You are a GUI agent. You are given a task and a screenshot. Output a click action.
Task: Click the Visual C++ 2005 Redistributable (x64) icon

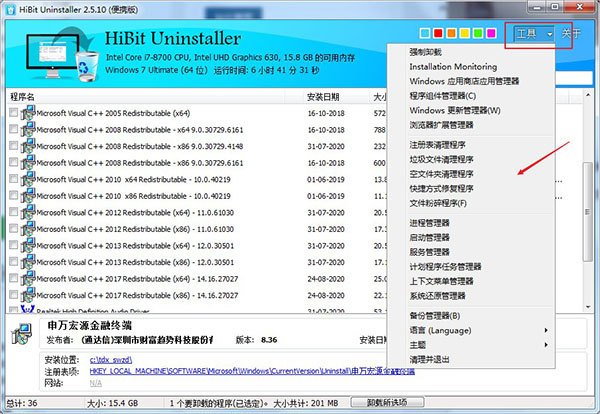[28, 113]
